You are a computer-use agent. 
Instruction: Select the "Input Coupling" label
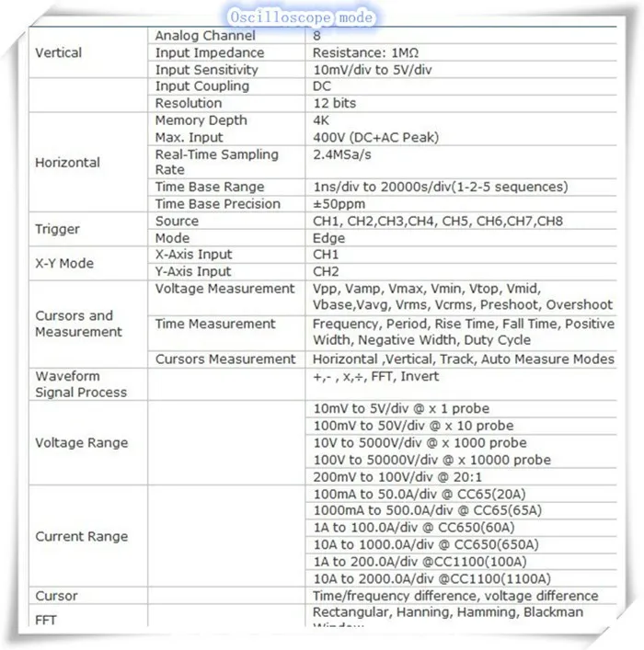pos(202,86)
